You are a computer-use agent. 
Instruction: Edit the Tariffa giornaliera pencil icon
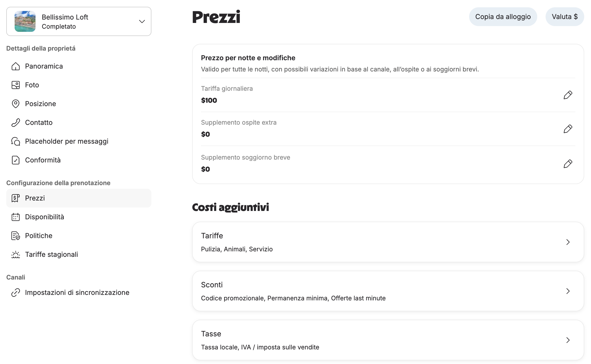(x=568, y=95)
